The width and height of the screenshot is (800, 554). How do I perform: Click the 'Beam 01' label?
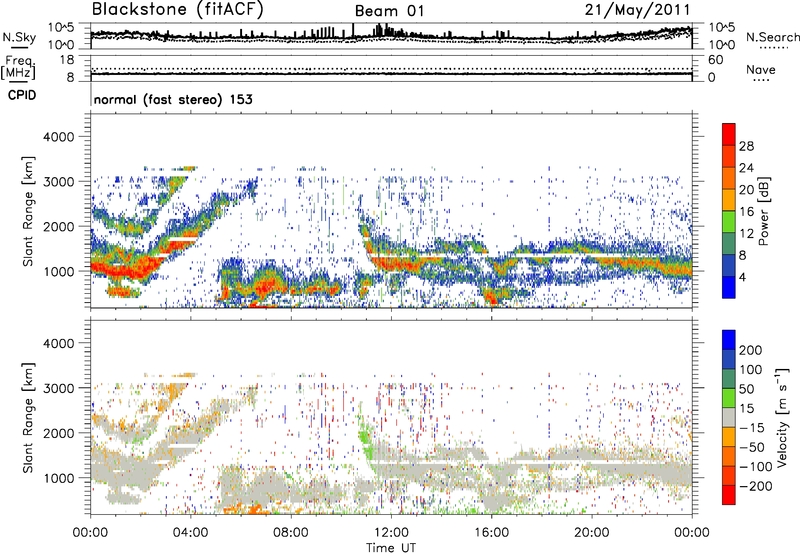pos(389,11)
